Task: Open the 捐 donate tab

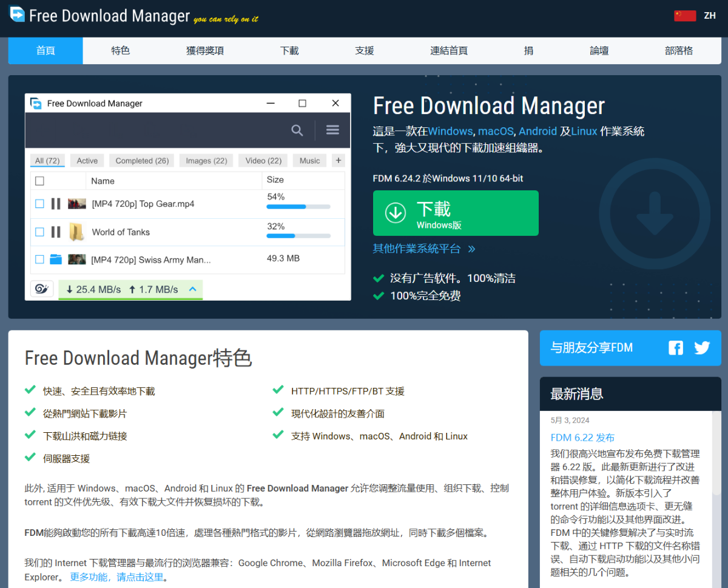Action: coord(529,51)
